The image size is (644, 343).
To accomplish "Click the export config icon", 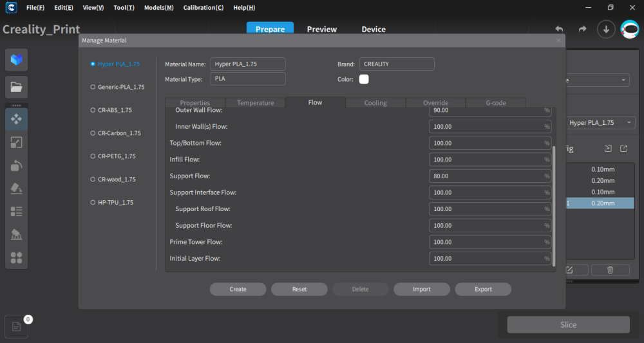I will pyautogui.click(x=624, y=149).
